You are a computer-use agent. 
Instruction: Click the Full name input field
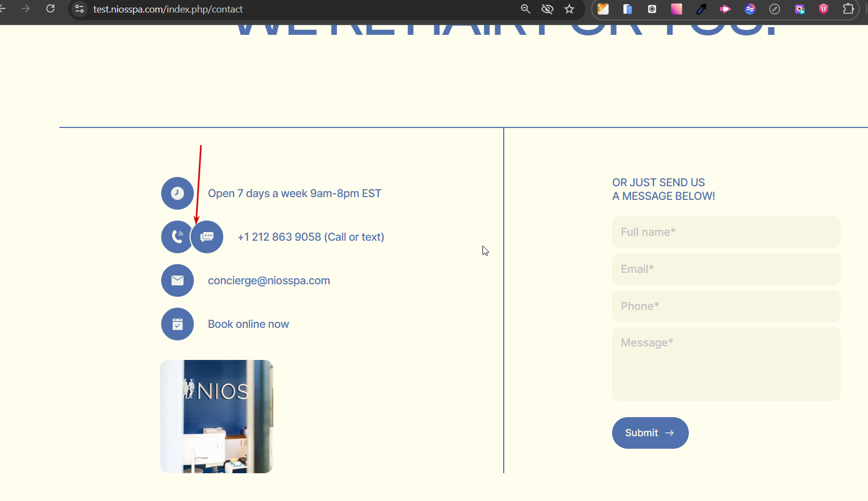726,232
